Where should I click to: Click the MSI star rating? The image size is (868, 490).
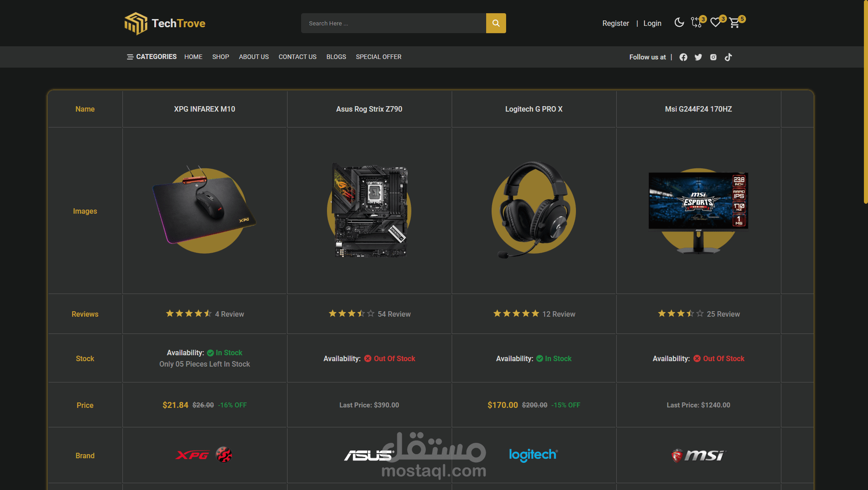coord(681,314)
